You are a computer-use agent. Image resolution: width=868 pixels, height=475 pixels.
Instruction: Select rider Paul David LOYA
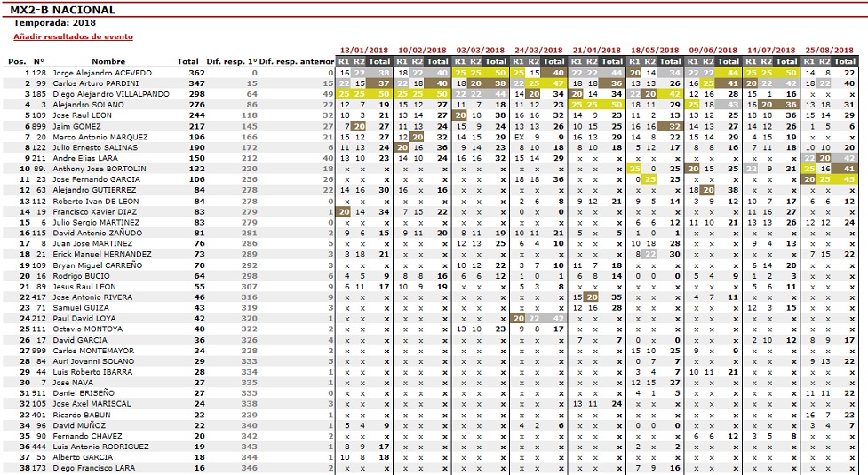(x=85, y=318)
